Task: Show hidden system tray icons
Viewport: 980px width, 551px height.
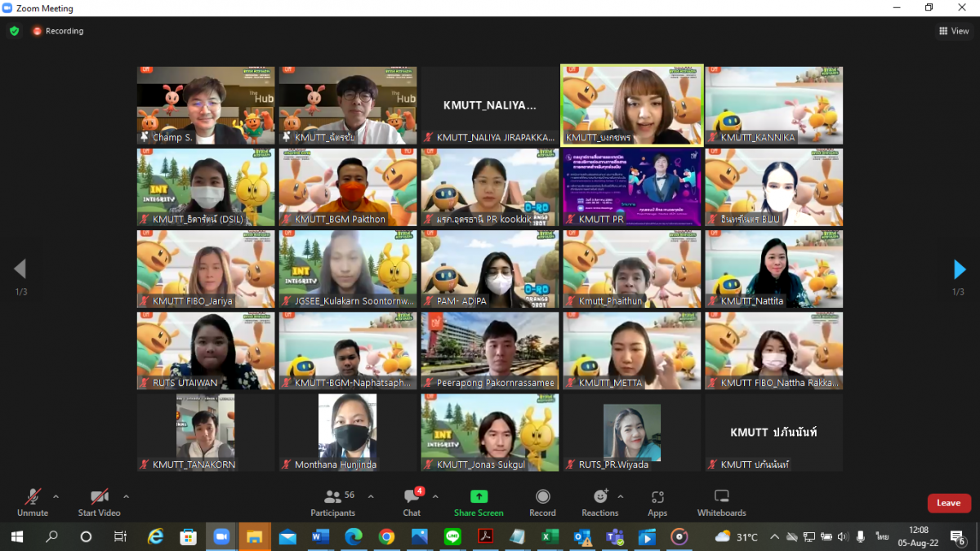Action: 774,536
